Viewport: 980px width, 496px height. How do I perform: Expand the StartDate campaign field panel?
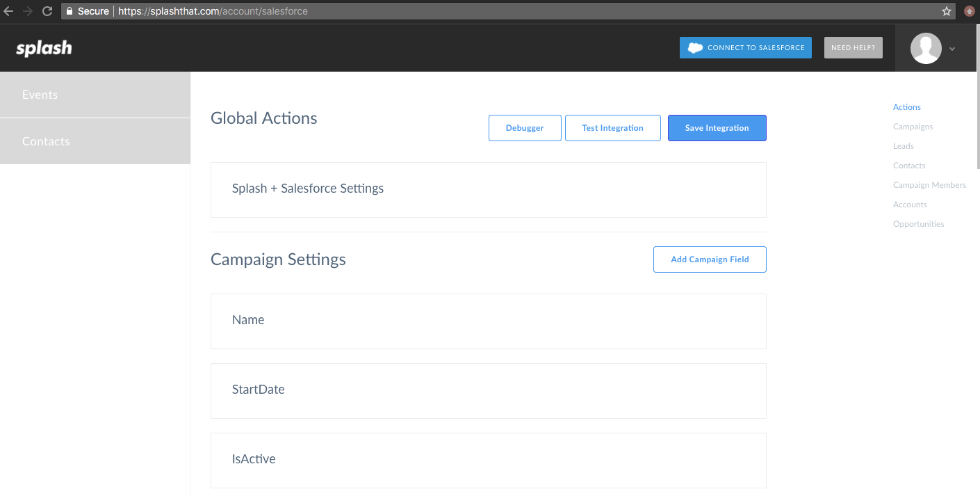point(489,391)
